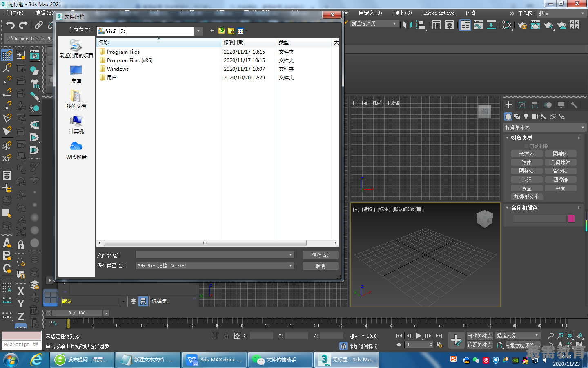Open WeChat 文件传输助手 taskbar item

281,360
